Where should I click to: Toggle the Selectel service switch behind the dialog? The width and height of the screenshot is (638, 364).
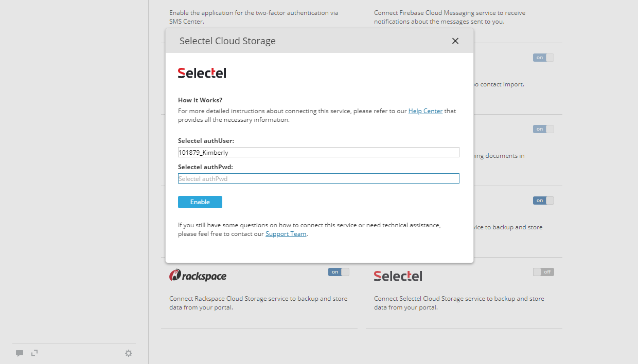543,272
